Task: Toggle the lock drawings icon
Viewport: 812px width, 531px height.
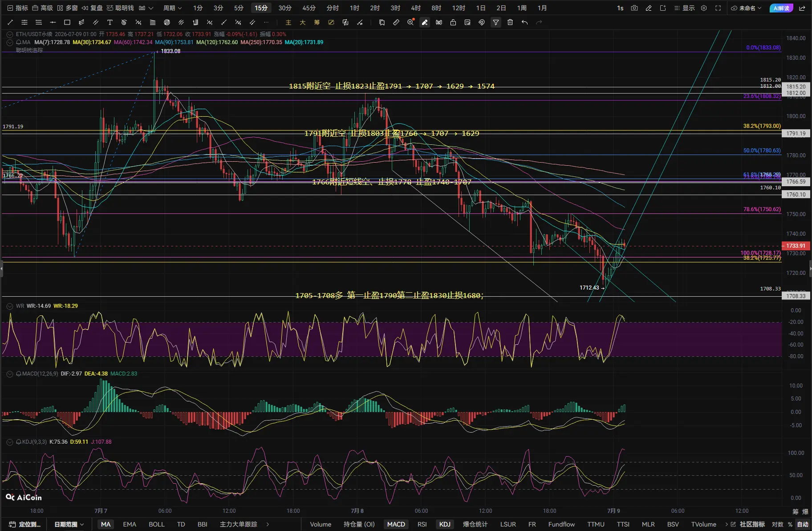Action: pyautogui.click(x=453, y=22)
